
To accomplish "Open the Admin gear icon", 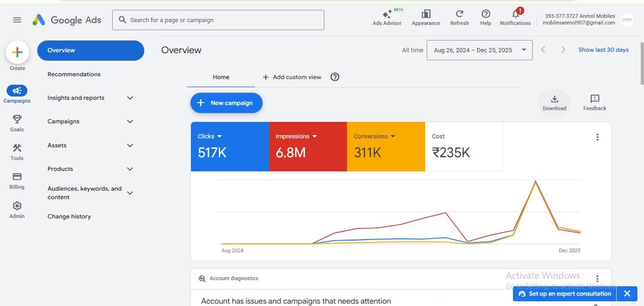I will (x=17, y=206).
